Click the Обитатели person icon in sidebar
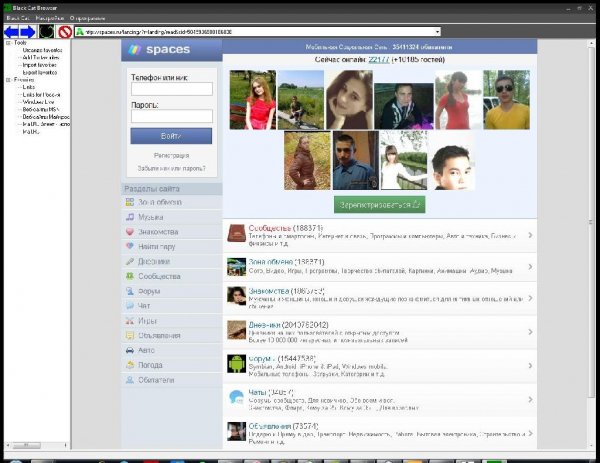600x463 pixels. click(130, 380)
